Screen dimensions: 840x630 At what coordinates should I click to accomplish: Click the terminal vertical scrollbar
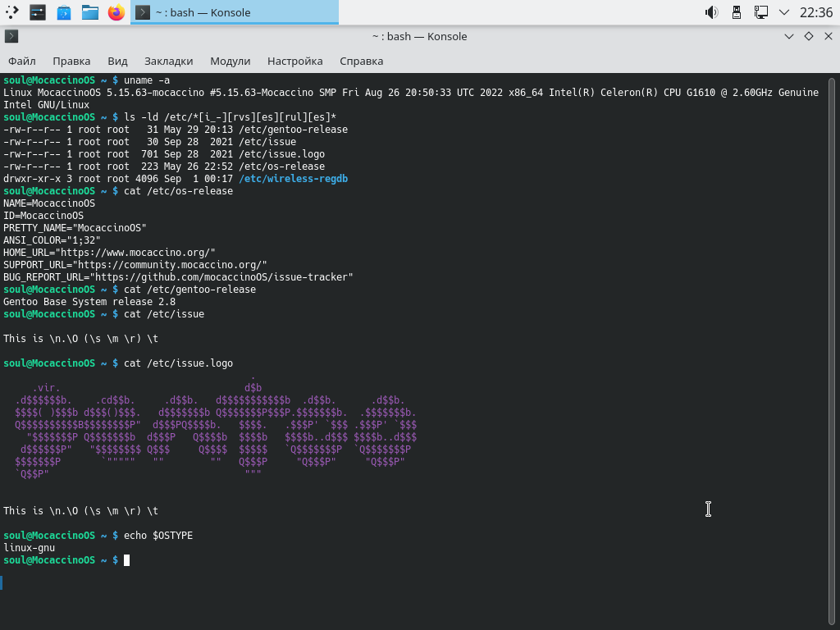click(x=832, y=351)
